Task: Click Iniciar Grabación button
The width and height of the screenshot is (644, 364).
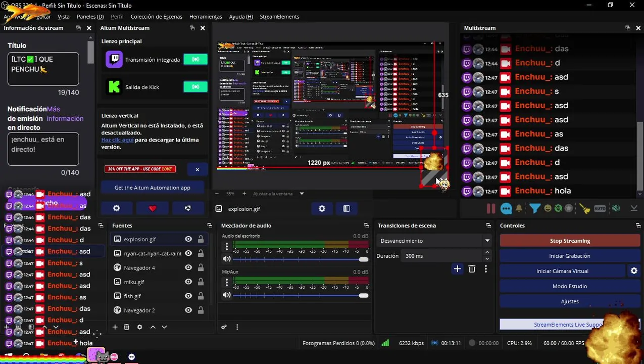Action: (x=570, y=256)
